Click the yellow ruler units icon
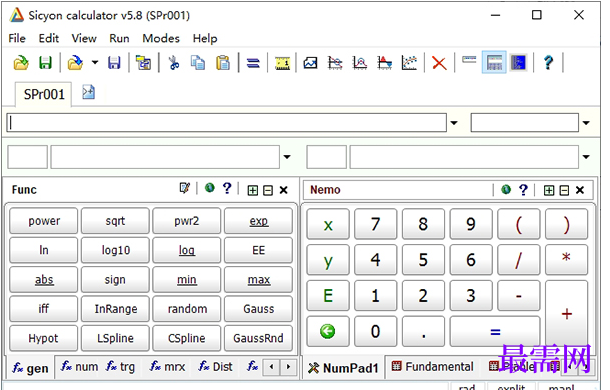Viewport: 610px width, 390px height. pos(283,63)
